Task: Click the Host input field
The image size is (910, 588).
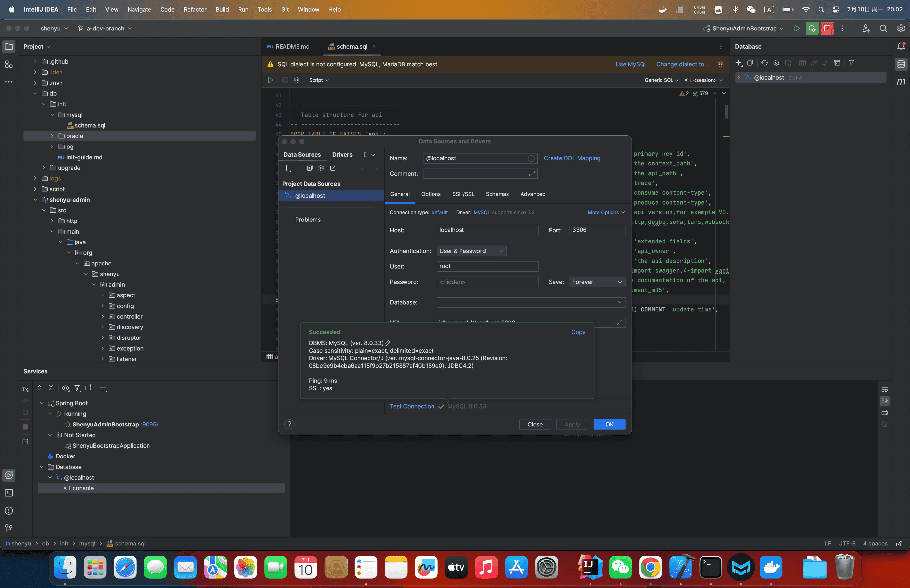Action: 487,230
